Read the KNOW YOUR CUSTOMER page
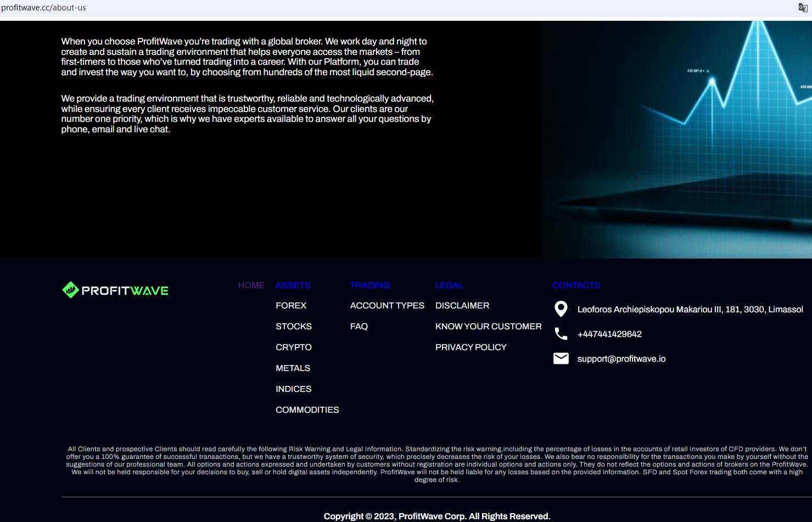The height and width of the screenshot is (522, 812). point(488,327)
